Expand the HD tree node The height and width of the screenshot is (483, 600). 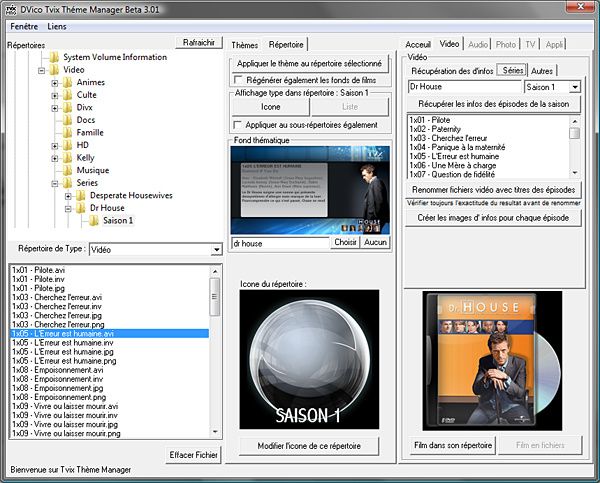tap(55, 146)
